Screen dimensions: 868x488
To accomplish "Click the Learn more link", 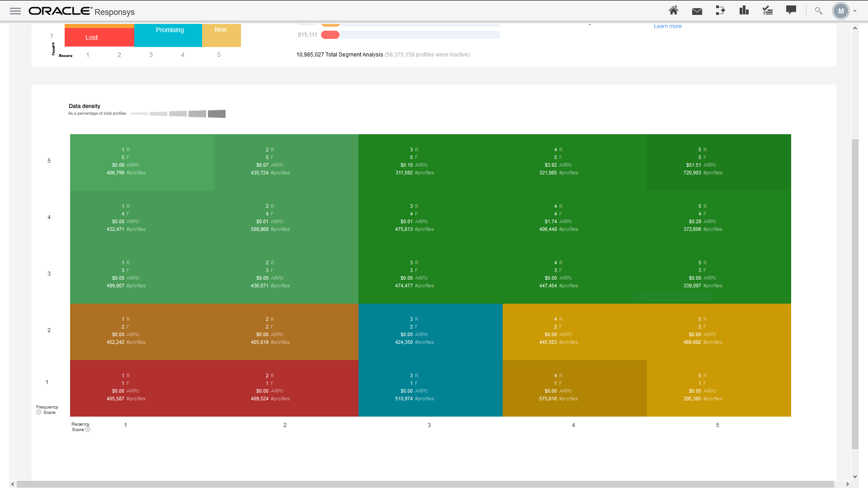I will pos(667,26).
